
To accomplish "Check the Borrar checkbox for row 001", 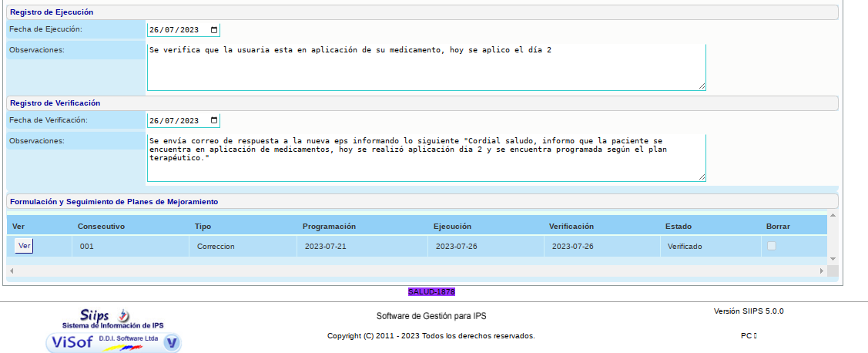I will (771, 246).
